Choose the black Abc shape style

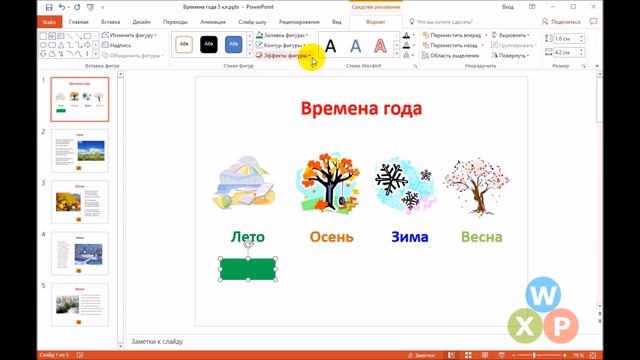coord(209,44)
